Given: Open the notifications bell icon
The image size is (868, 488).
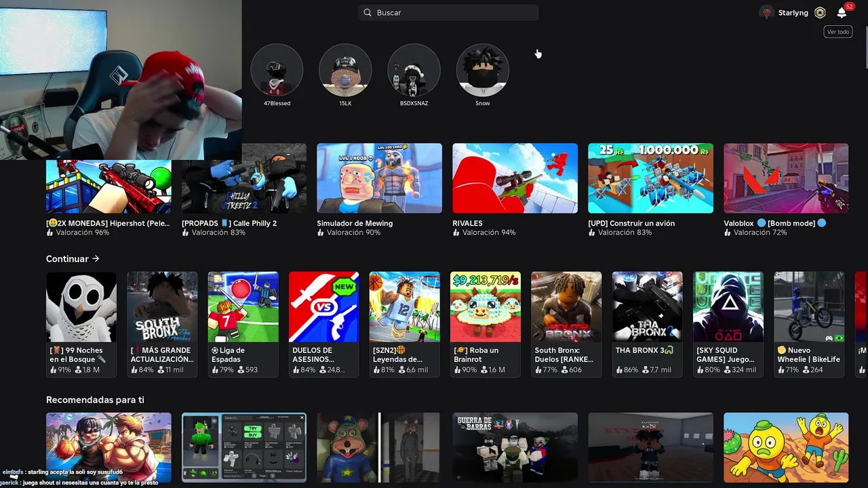Looking at the screenshot, I should [842, 13].
